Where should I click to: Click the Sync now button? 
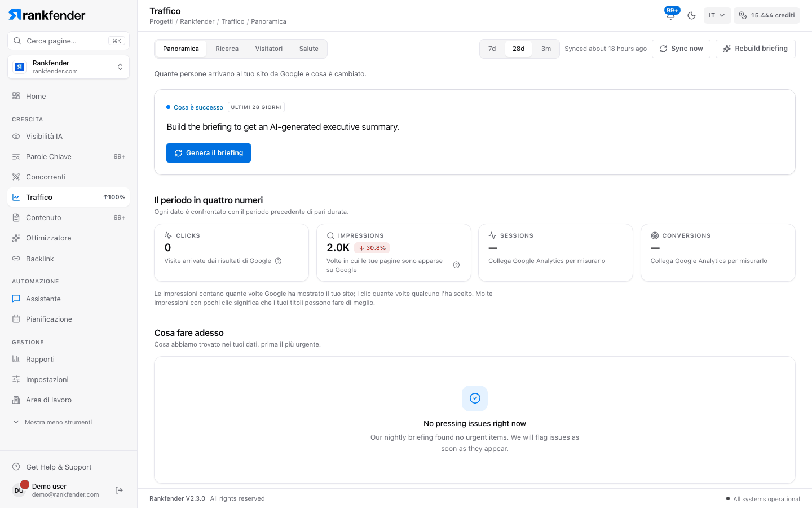click(681, 49)
